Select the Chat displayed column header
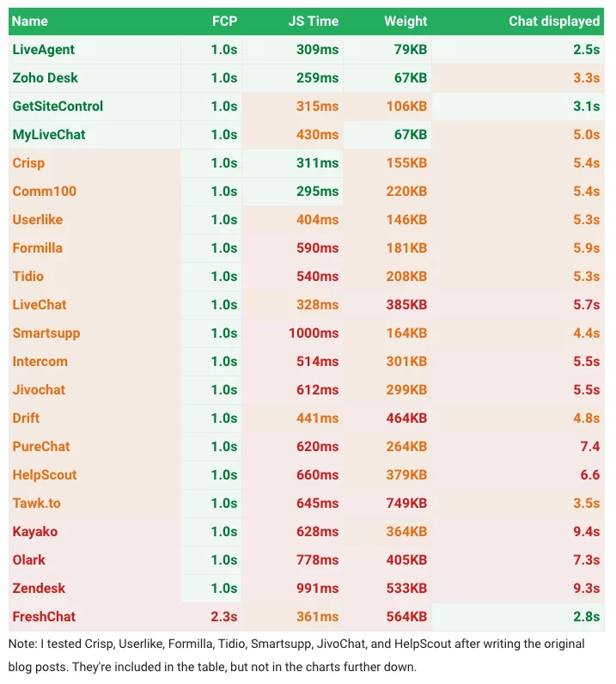 coord(554,21)
